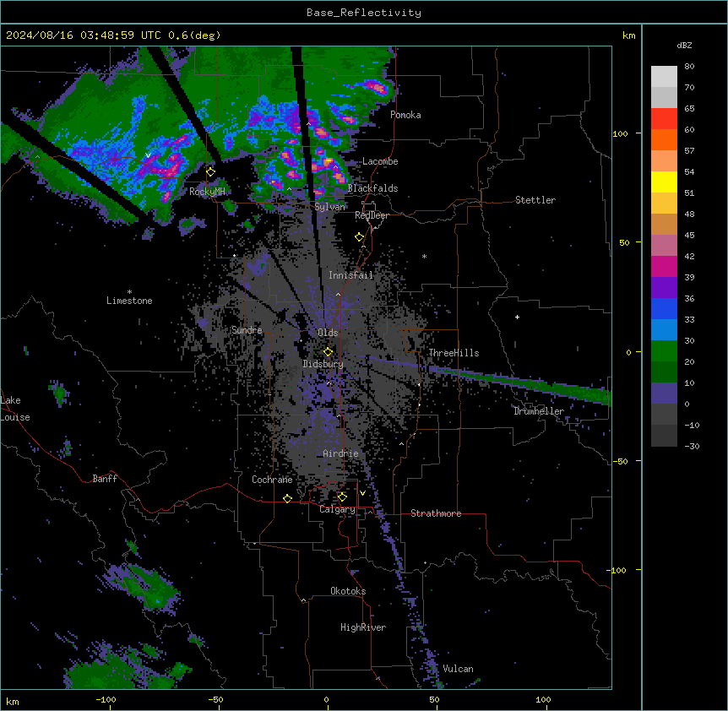
Task: Select the dark orange 57-60 dBZ legend swatch
Action: [x=664, y=139]
